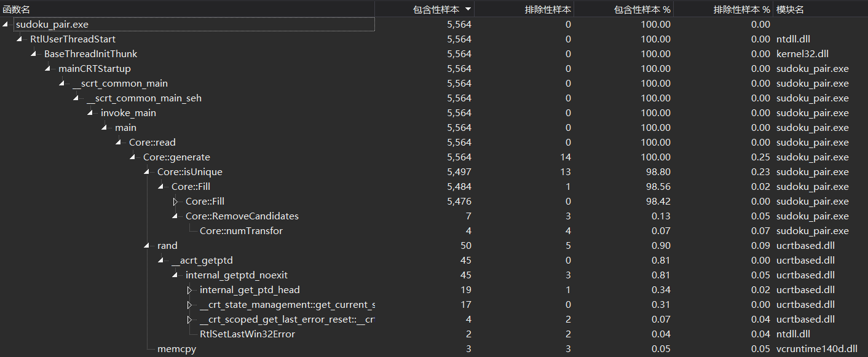Collapse the Core::RemoveCandidates node
The height and width of the screenshot is (357, 868).
(x=175, y=216)
